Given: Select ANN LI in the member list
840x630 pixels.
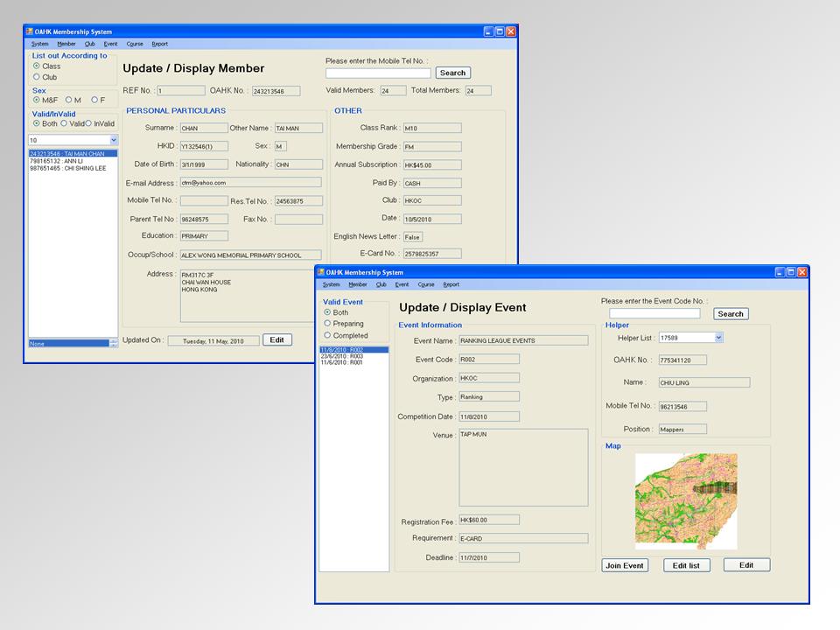Looking at the screenshot, I should pyautogui.click(x=55, y=161).
